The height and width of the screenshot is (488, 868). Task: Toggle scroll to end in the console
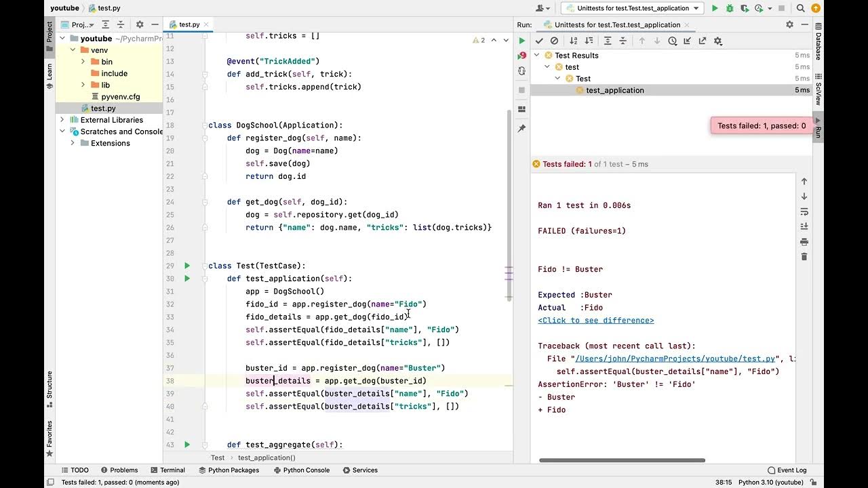tap(804, 226)
